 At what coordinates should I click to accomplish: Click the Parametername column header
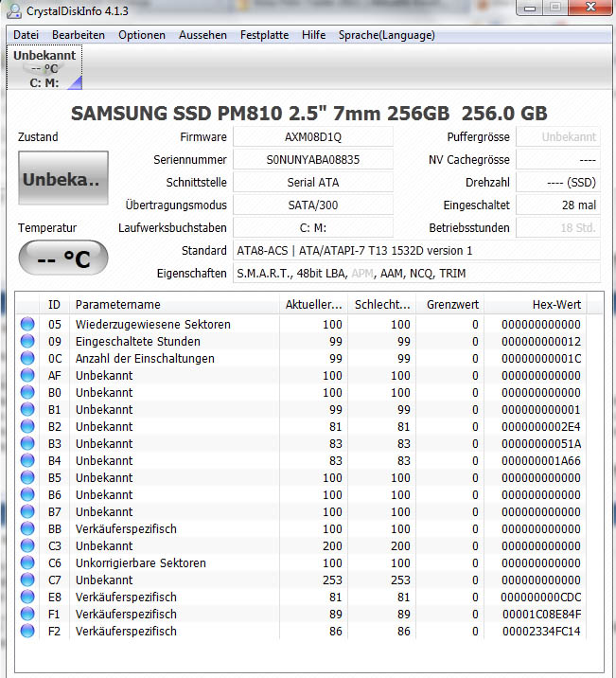pos(174,305)
